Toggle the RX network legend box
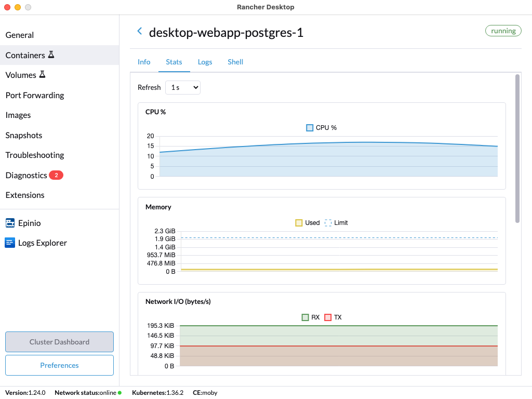 [305, 317]
